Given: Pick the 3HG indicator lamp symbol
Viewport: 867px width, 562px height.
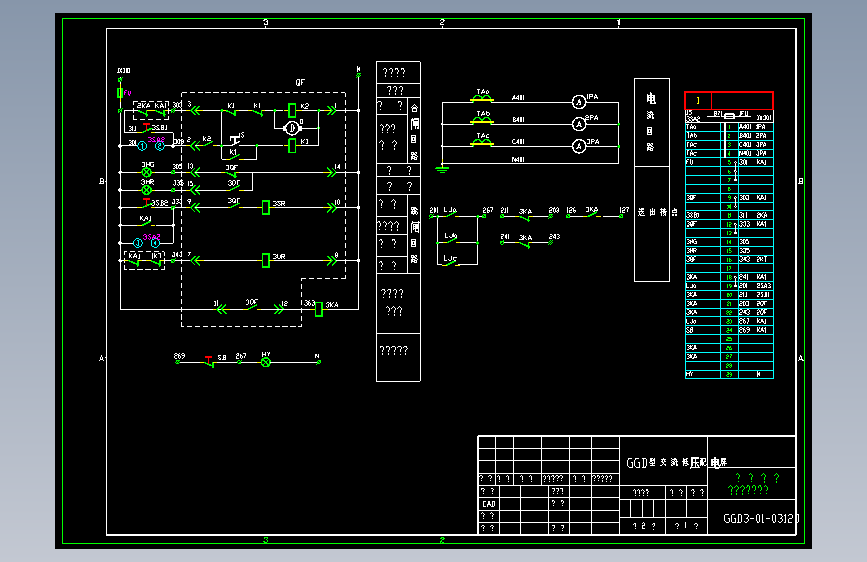Looking at the screenshot, I should (147, 173).
